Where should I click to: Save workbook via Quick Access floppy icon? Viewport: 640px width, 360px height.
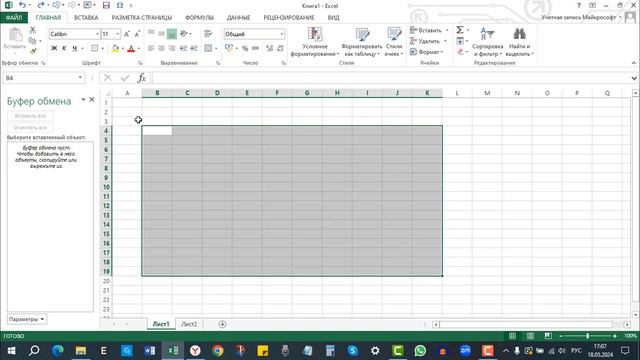point(106,5)
